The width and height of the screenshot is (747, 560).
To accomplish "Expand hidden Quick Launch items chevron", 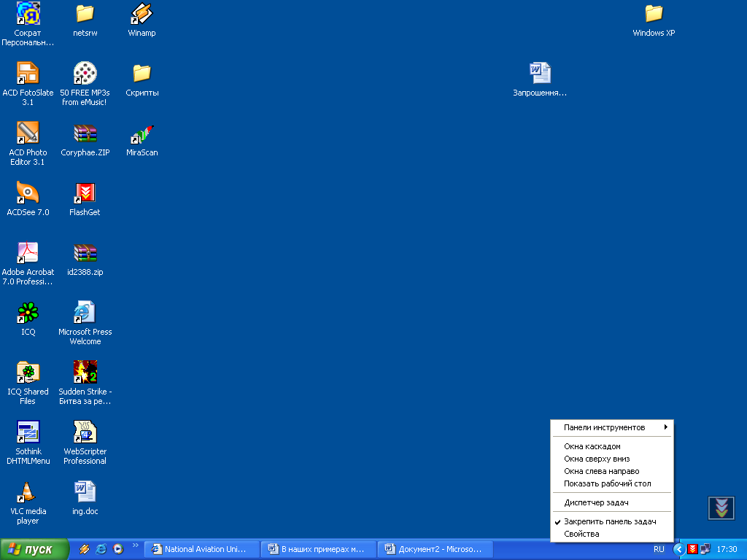I will [x=135, y=545].
